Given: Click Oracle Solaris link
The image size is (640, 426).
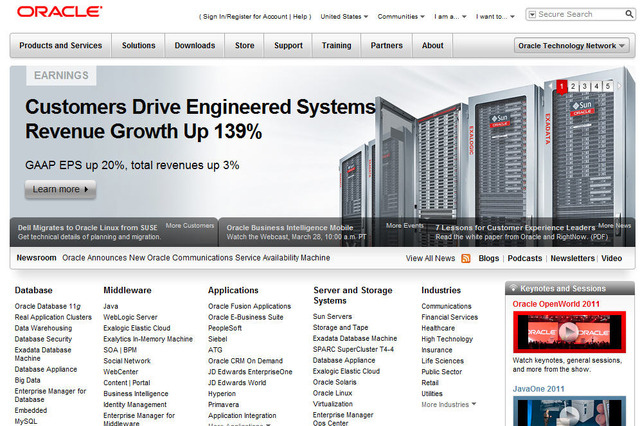Looking at the screenshot, I should pyautogui.click(x=335, y=382).
